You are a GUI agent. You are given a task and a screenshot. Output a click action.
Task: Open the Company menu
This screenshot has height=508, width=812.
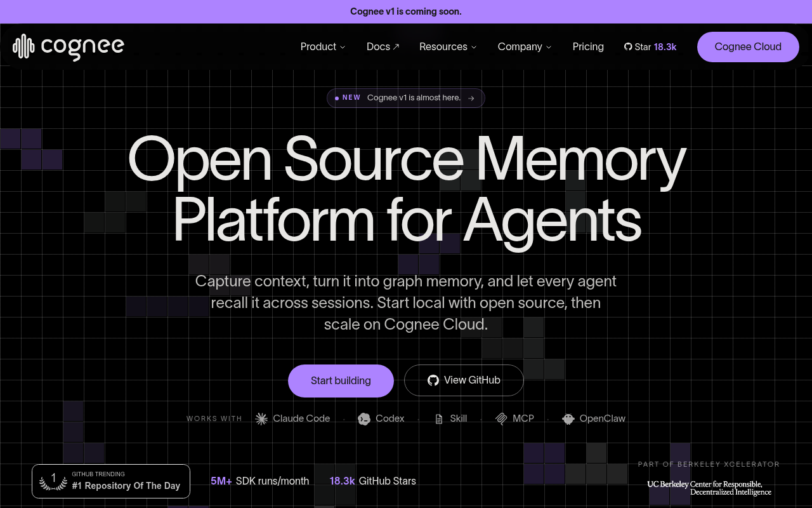525,46
